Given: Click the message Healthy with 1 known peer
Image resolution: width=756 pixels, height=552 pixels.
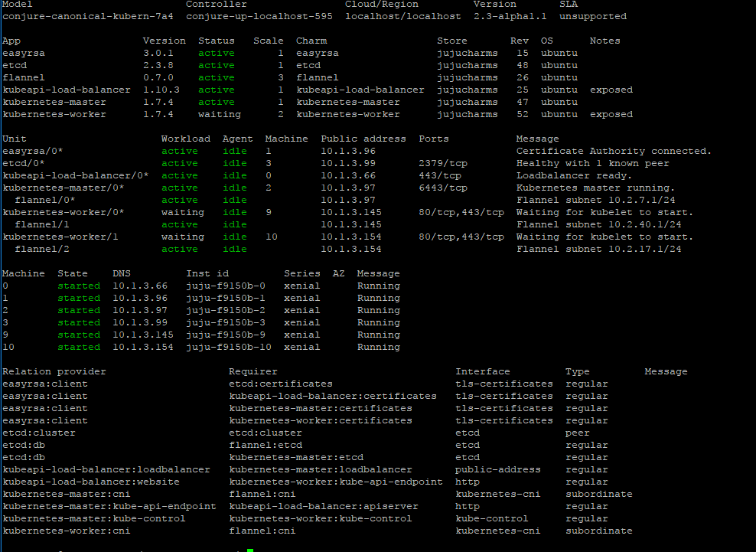Looking at the screenshot, I should (x=592, y=164).
